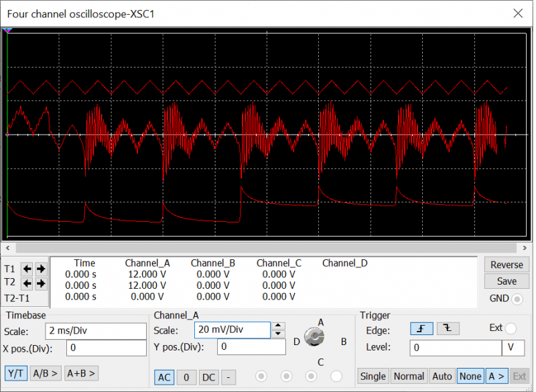Image resolution: width=536 pixels, height=392 pixels.
Task: Enable the Ext trigger radio button
Action: [511, 328]
